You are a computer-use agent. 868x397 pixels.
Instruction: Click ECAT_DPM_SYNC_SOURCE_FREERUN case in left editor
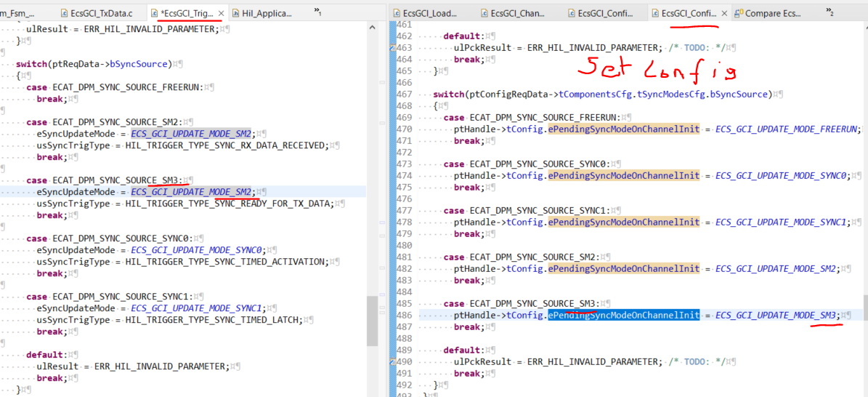pos(127,87)
